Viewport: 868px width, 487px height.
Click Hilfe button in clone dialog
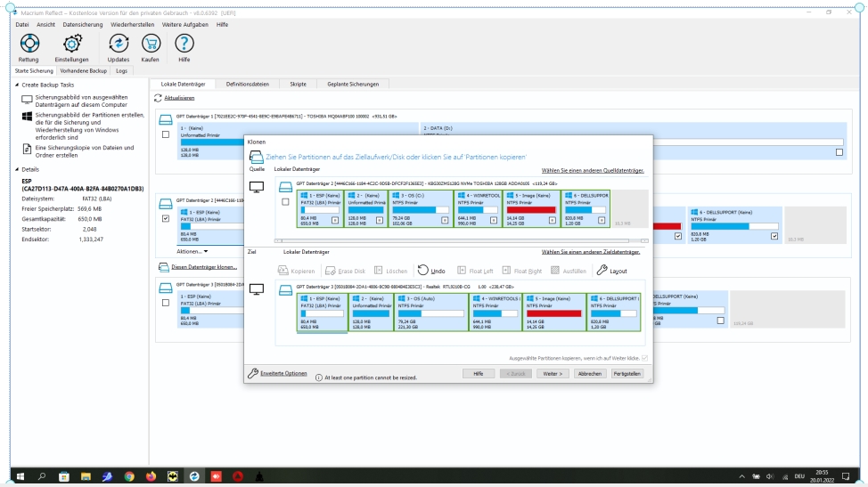click(479, 374)
